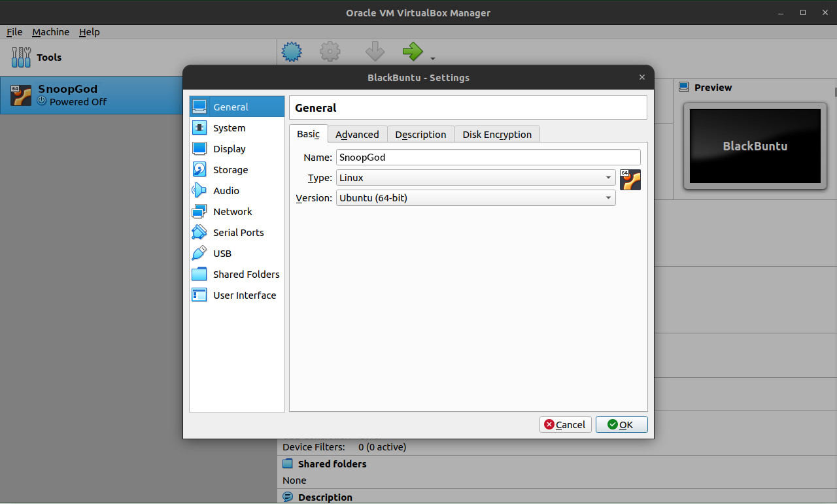Click the OS type icon beside Type
837x504 pixels.
[x=630, y=180]
